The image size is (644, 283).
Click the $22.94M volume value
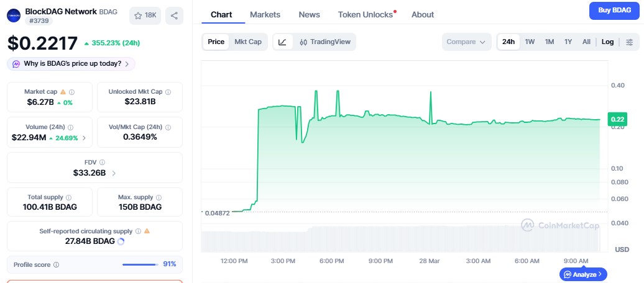point(29,138)
